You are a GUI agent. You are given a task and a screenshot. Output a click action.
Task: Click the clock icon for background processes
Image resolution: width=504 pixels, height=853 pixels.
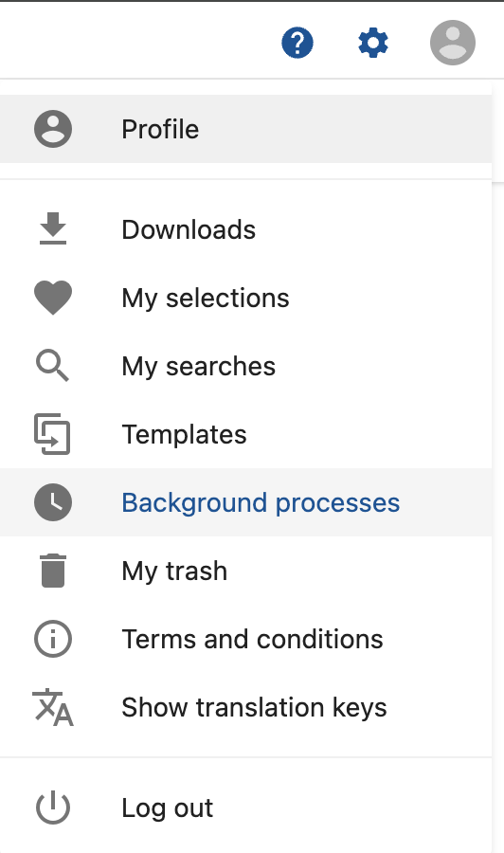point(53,502)
